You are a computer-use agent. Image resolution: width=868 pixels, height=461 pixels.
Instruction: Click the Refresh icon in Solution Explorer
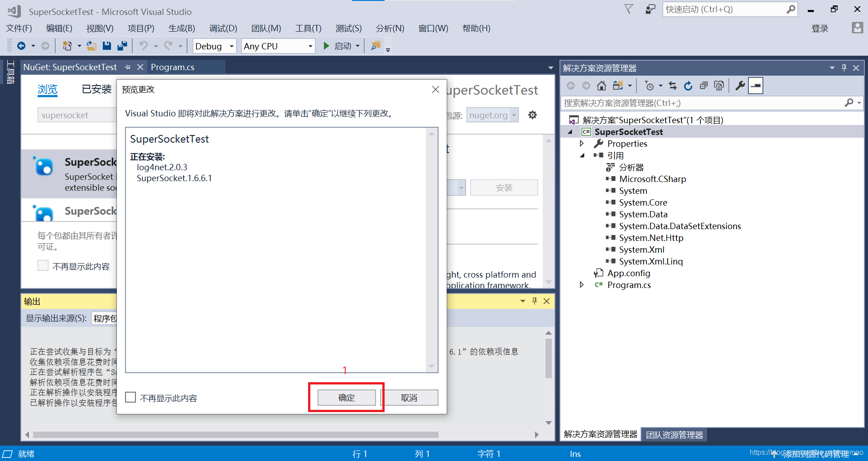(x=688, y=86)
